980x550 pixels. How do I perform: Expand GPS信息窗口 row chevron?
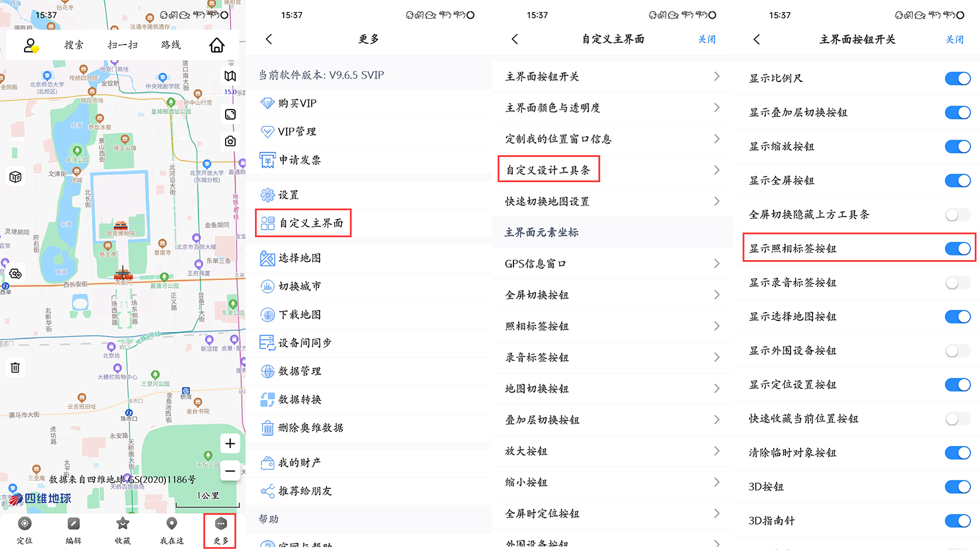pos(717,264)
